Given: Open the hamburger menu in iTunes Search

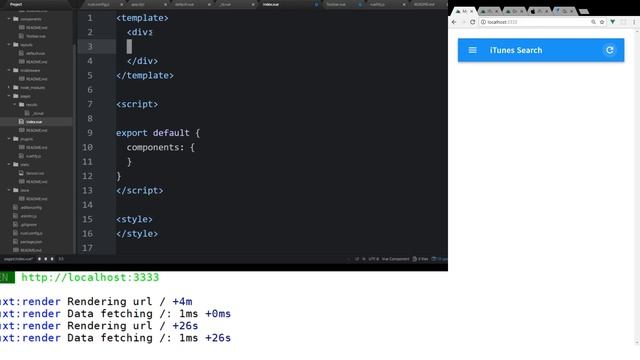Looking at the screenshot, I should (x=472, y=50).
